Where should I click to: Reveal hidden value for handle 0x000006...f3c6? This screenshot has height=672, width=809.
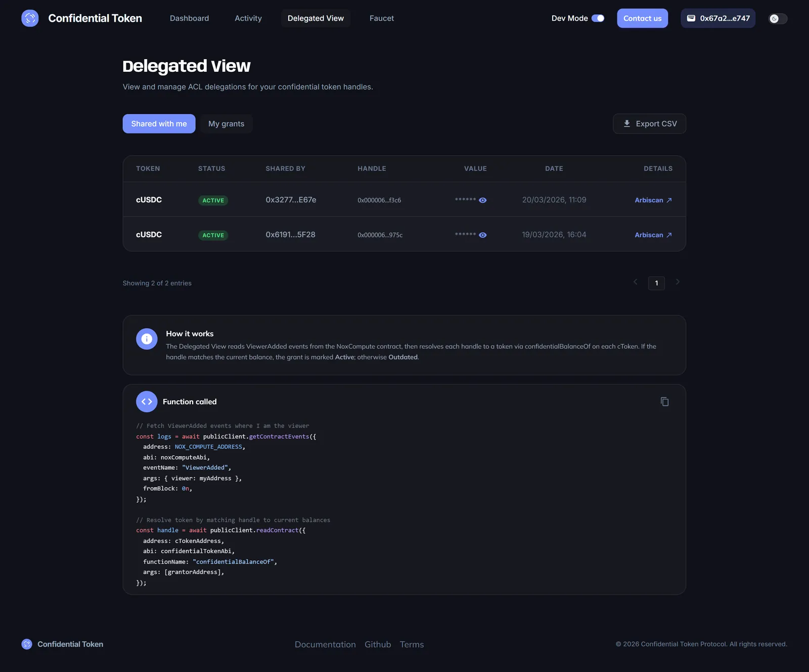[483, 201]
